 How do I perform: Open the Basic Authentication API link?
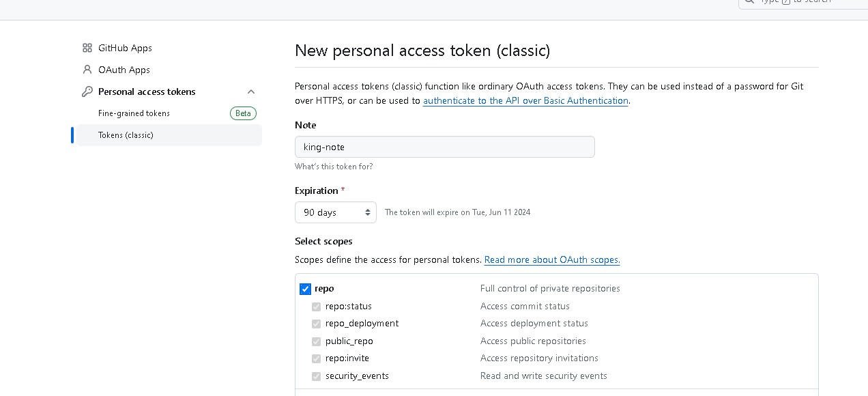tap(525, 101)
